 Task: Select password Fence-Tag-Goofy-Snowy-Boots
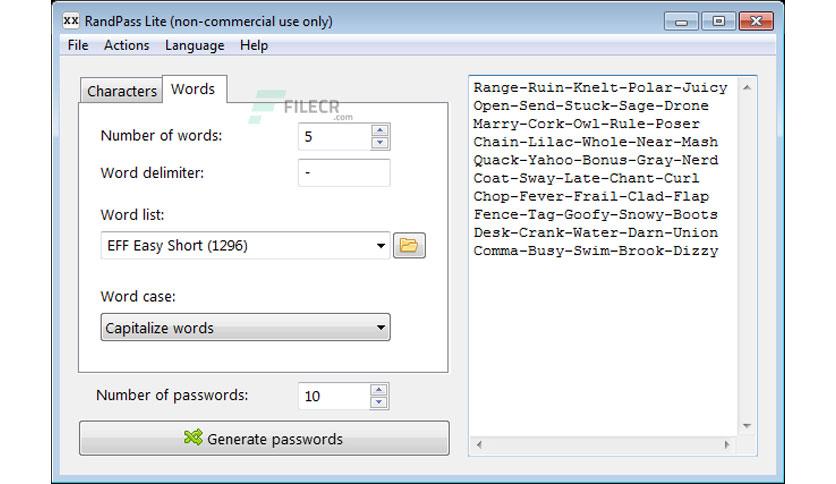[x=596, y=214]
